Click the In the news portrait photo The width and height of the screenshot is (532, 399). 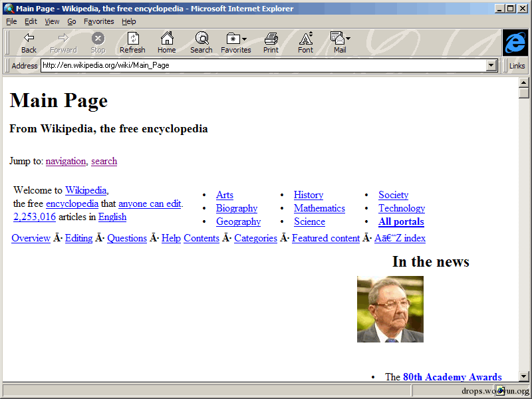point(390,309)
